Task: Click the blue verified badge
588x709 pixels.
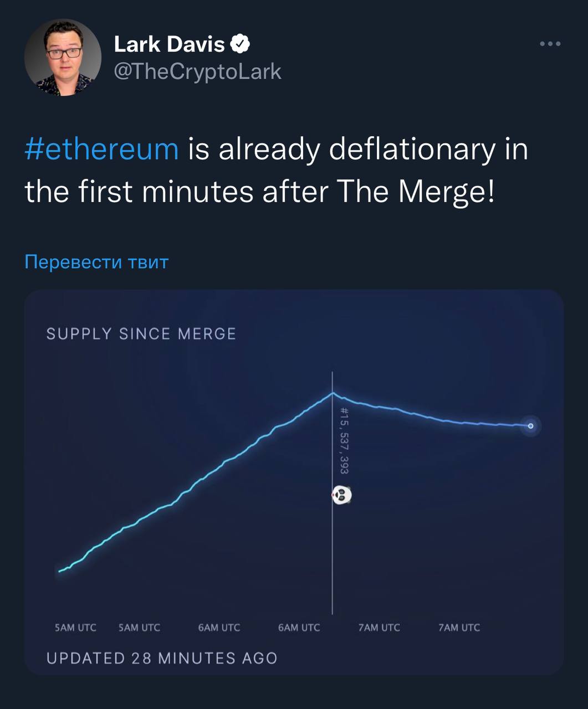Action: (x=241, y=44)
